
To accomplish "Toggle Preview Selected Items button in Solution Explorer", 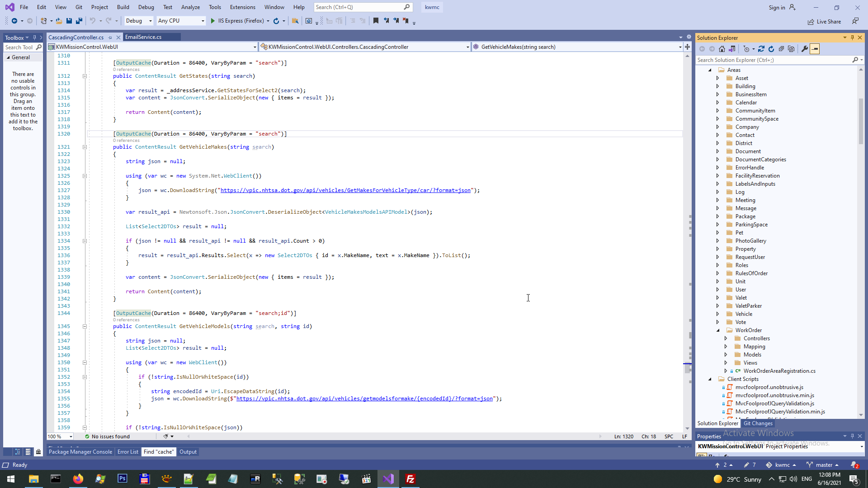I will tap(815, 49).
